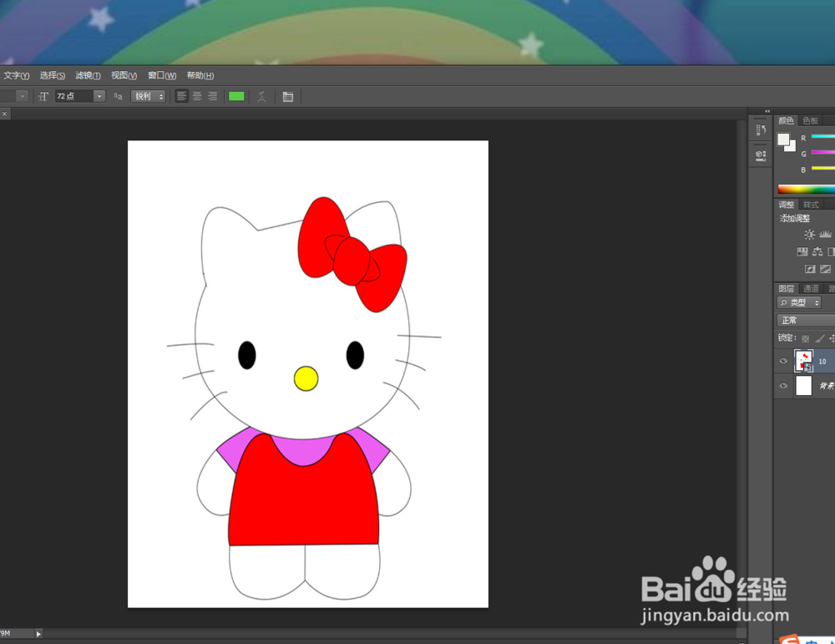Screen dimensions: 835x644
Task: Open the 类型 layer filter dropdown
Action: click(x=799, y=302)
